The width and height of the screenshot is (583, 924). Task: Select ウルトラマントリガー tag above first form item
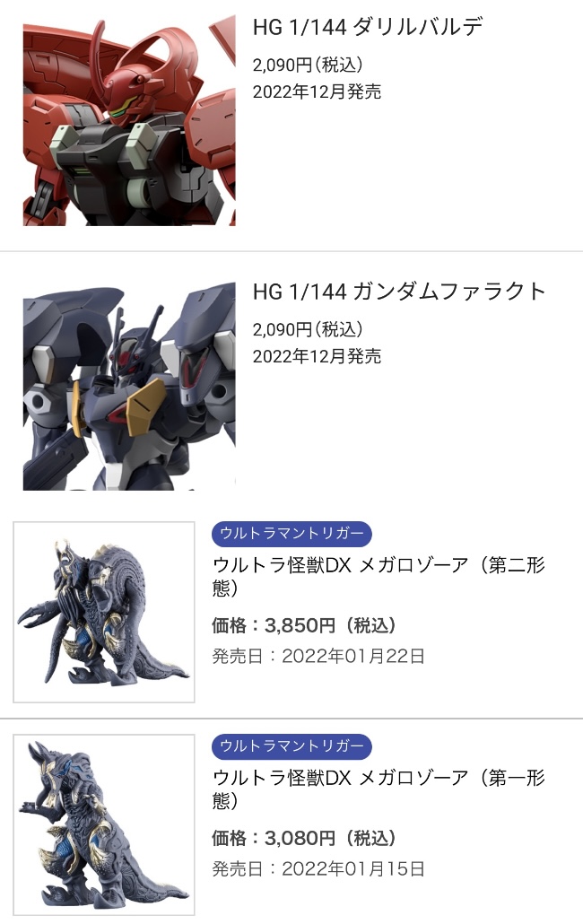[291, 746]
